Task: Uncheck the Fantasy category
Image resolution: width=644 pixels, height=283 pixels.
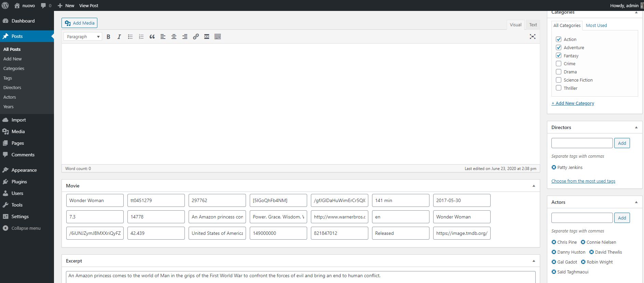Action: 559,55
